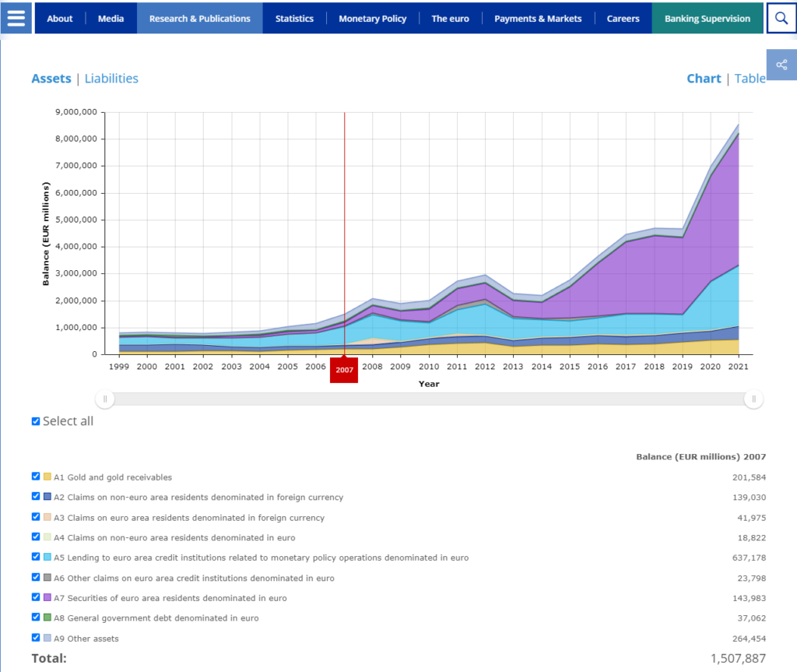Click the green A8 color swatch

coord(47,617)
